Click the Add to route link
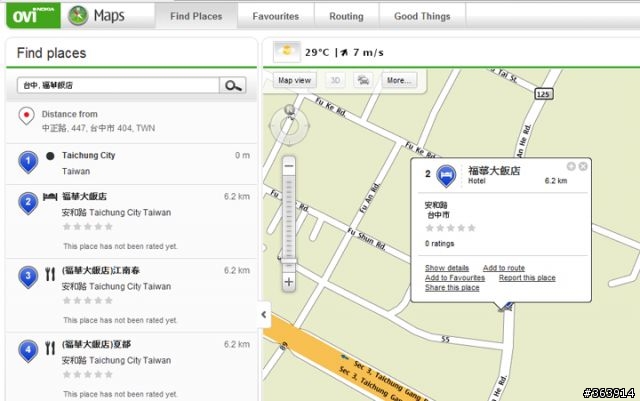Viewport: 640px width, 401px height. pos(504,268)
